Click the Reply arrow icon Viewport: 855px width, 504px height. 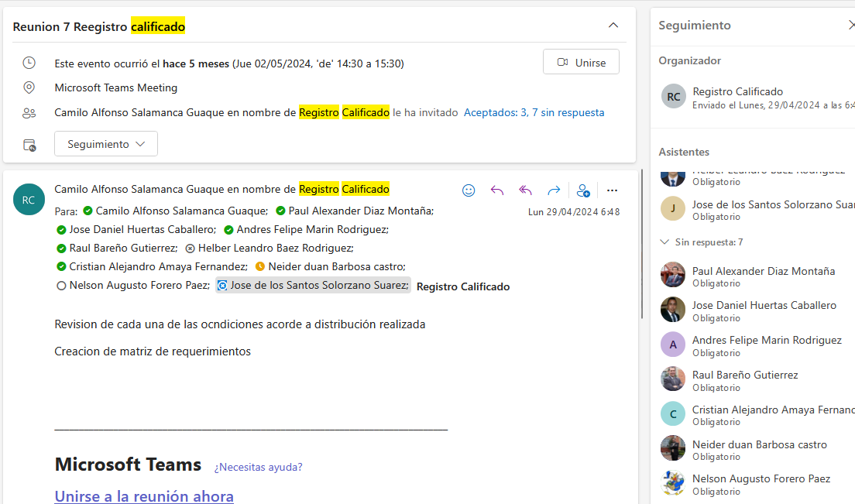(x=497, y=190)
